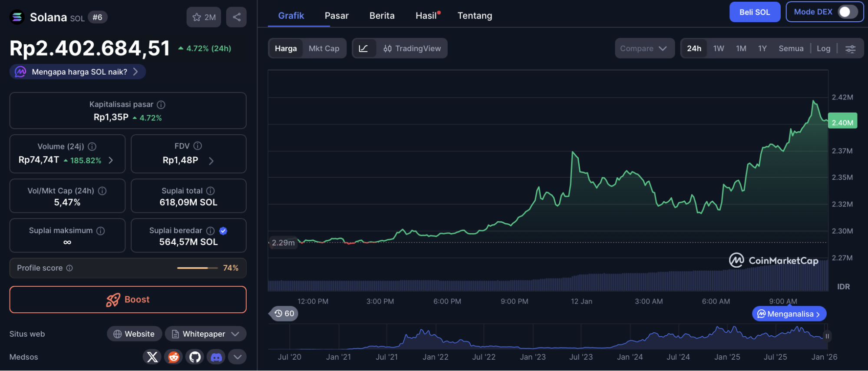Open the X (Twitter) social link
Screen dimensions: 868x371
[x=152, y=357]
